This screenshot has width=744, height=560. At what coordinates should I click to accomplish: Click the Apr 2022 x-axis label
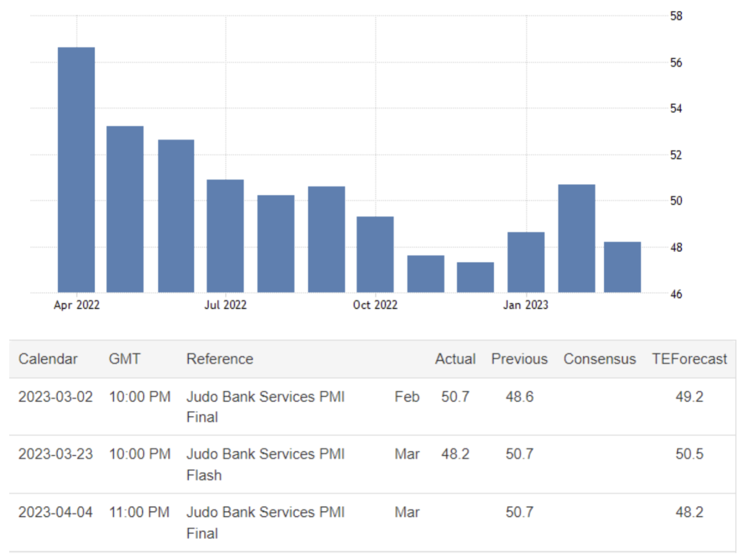[77, 305]
